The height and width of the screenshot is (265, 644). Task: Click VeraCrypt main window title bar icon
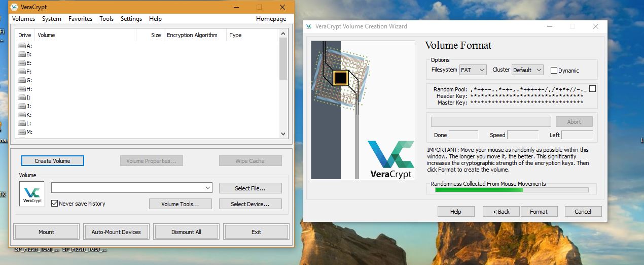[14, 7]
